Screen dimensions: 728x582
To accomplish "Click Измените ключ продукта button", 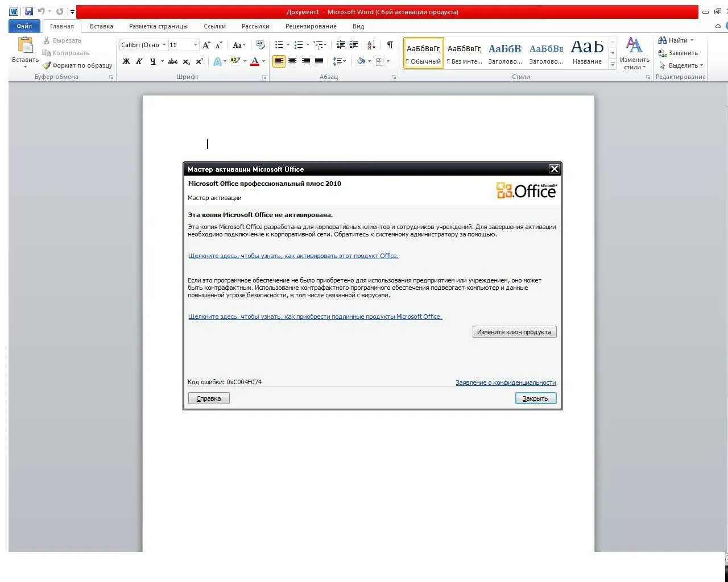I will 514,332.
